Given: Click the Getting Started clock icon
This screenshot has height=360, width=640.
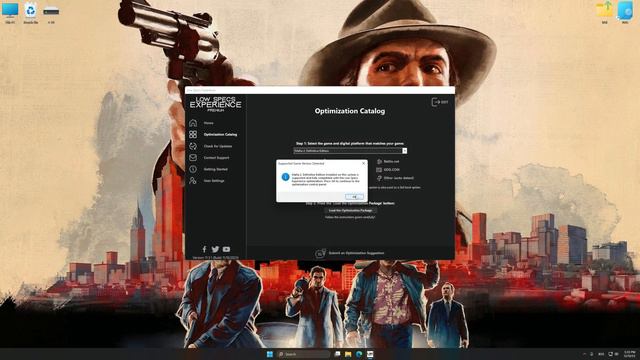Looking at the screenshot, I should (193, 169).
